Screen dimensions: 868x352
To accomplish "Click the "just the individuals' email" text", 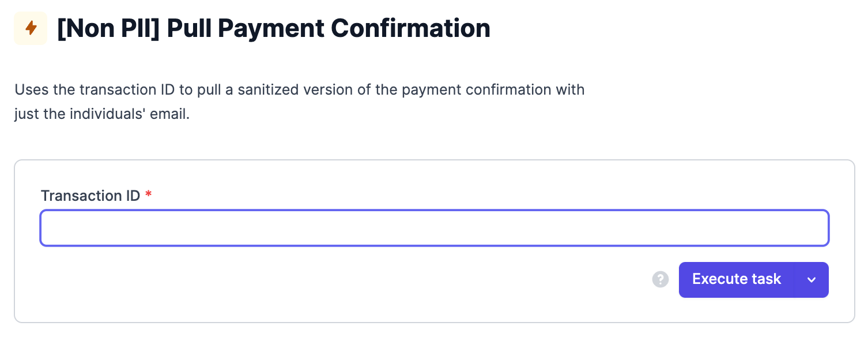I will click(102, 114).
